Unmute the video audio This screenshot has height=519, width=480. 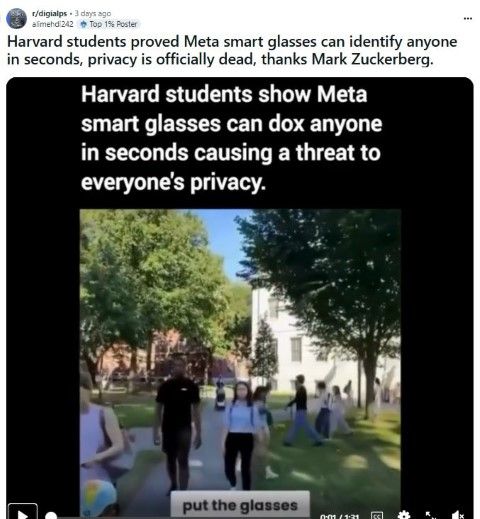[x=457, y=515]
